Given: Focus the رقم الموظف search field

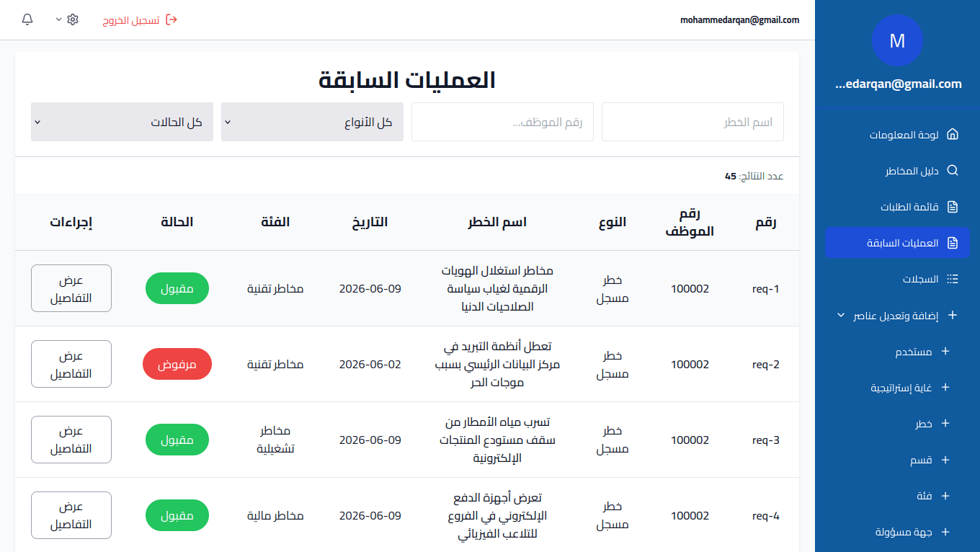Looking at the screenshot, I should coord(502,122).
